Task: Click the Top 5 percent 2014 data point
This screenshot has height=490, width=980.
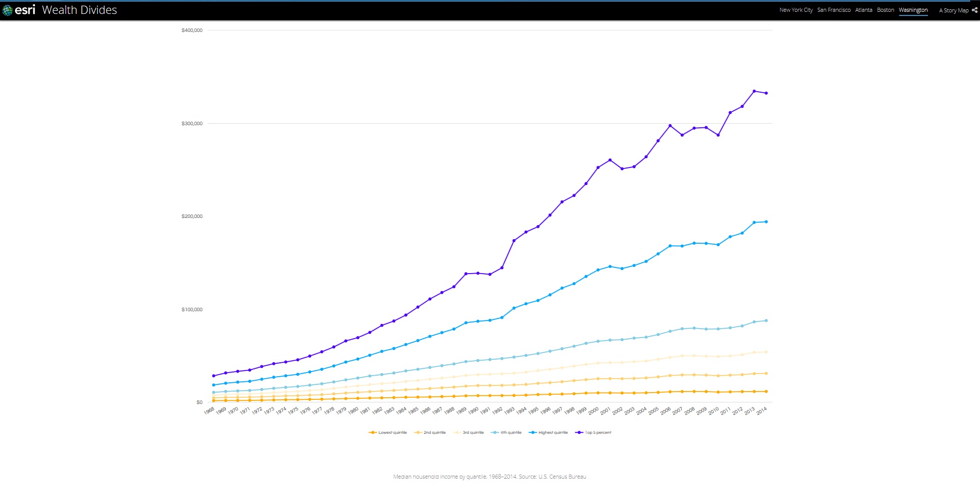Action: click(x=766, y=93)
